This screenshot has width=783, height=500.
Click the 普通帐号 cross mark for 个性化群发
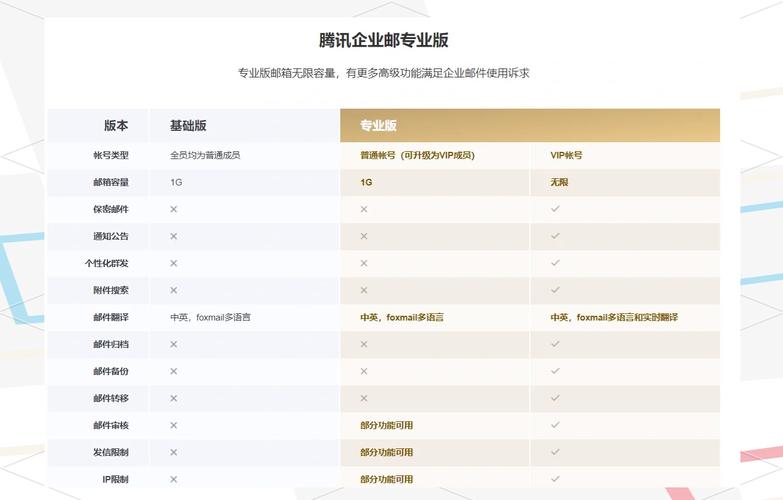click(x=364, y=263)
